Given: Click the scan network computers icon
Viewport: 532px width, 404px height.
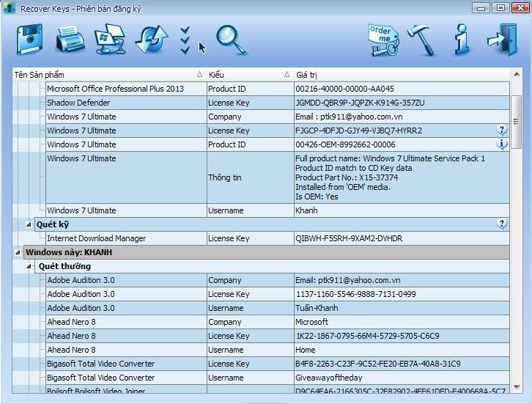Looking at the screenshot, I should [x=111, y=40].
